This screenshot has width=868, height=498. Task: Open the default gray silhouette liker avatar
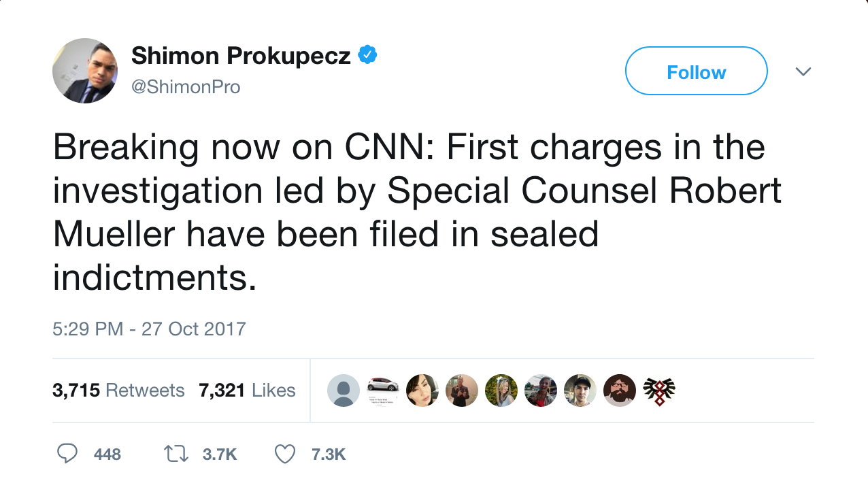click(x=344, y=391)
